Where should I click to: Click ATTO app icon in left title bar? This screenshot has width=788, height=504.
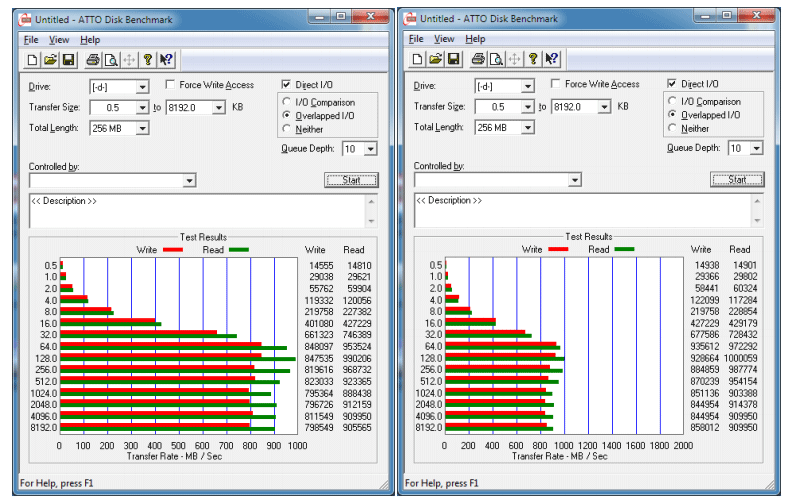25,20
